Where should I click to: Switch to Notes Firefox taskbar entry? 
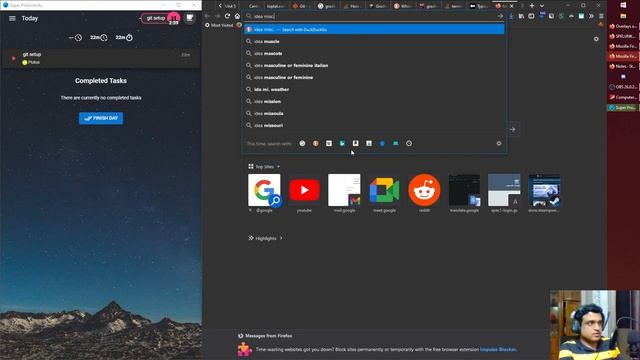[x=622, y=66]
